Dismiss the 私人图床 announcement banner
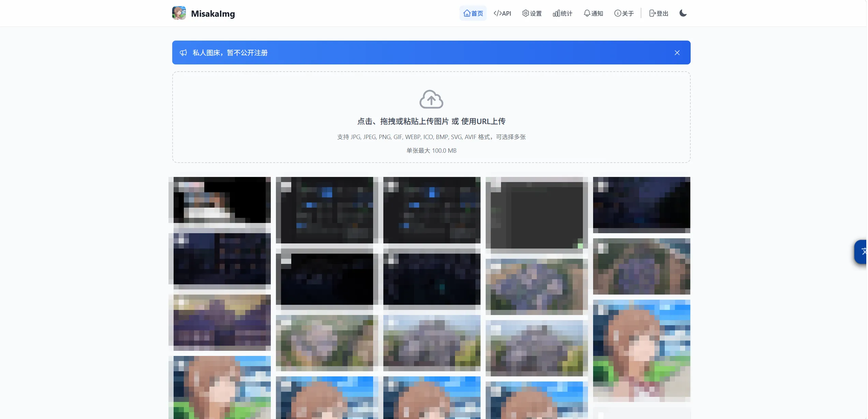 (677, 53)
